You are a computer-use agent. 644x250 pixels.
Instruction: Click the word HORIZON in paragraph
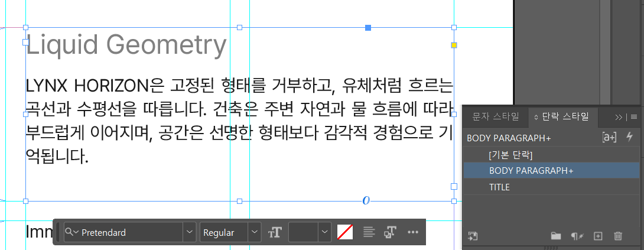pyautogui.click(x=110, y=86)
